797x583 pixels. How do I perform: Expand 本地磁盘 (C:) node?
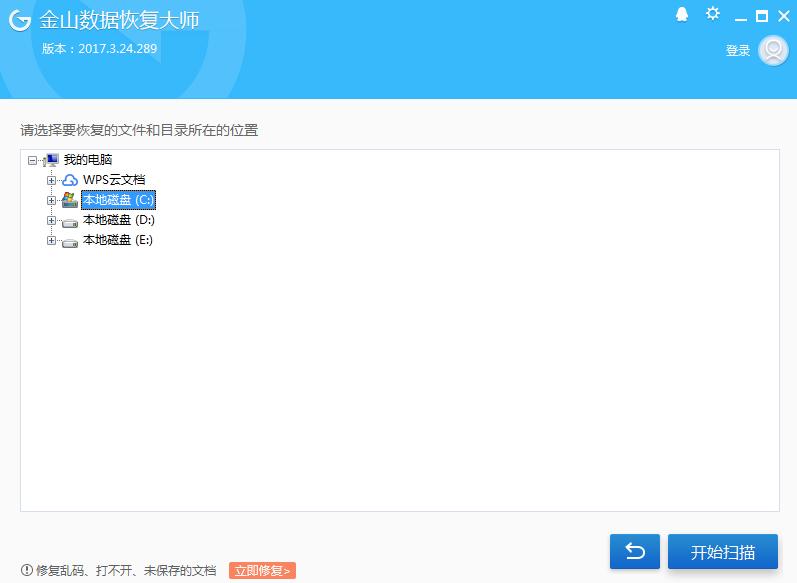click(x=51, y=200)
